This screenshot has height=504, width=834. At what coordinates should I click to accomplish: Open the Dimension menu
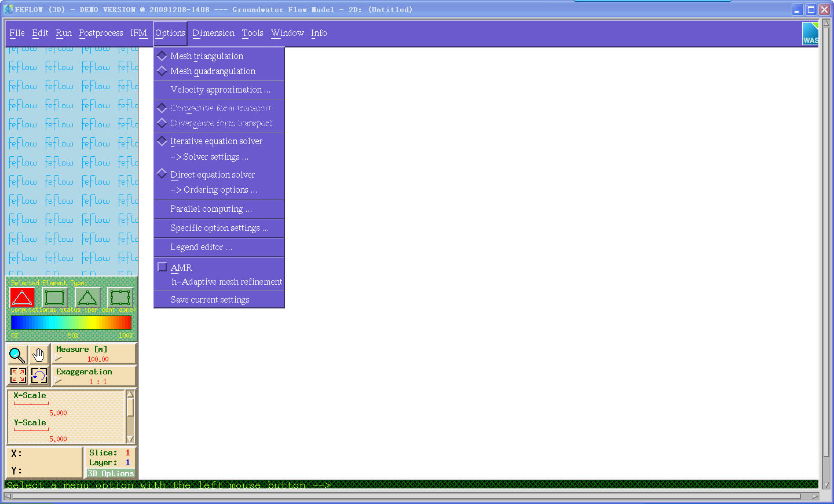point(213,33)
